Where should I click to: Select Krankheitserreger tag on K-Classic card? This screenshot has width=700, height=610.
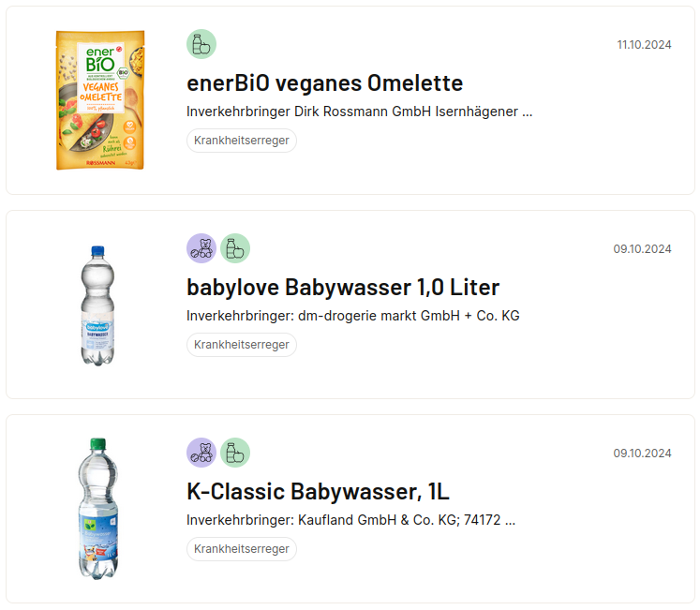coord(242,549)
